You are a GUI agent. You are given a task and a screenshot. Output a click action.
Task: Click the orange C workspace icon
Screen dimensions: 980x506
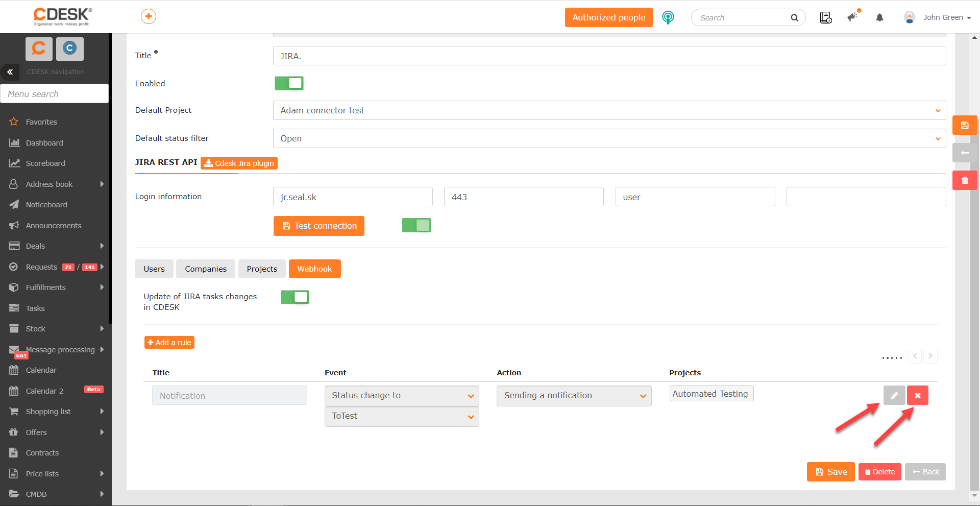coord(39,49)
